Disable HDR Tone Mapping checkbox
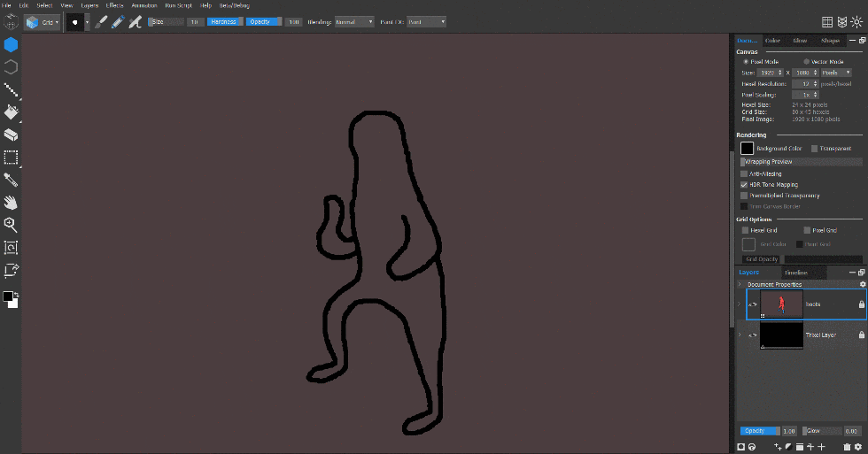 coord(744,184)
